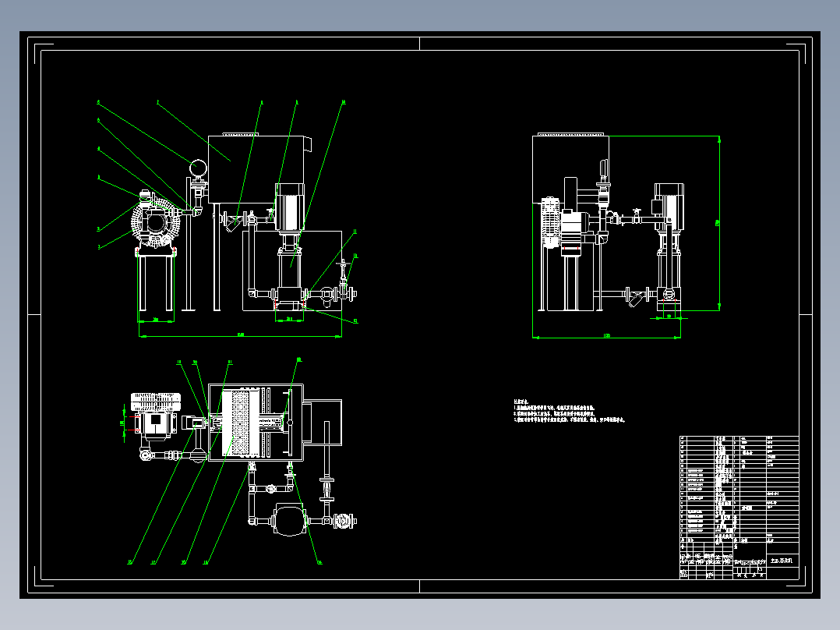This screenshot has height=630, width=840.
Task: Click the flanged valve right of top-view pump
Action: (x=344, y=520)
